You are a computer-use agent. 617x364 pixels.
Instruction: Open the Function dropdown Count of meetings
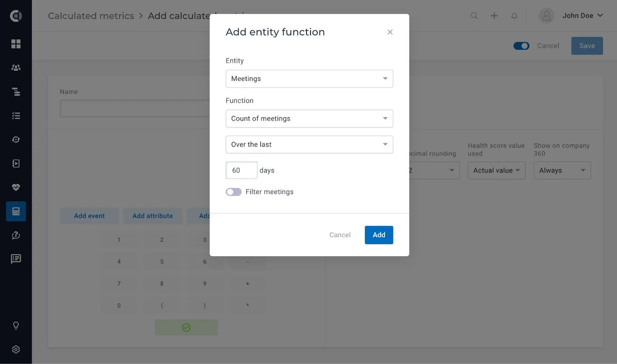tap(309, 119)
